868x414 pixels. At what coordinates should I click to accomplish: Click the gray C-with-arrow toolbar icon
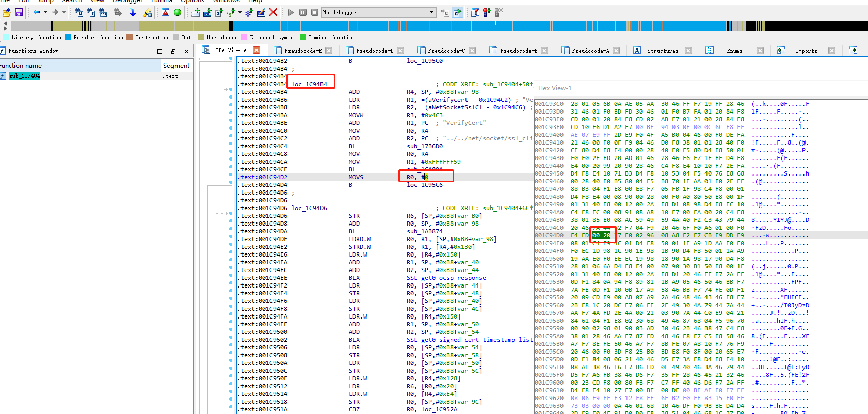click(445, 12)
